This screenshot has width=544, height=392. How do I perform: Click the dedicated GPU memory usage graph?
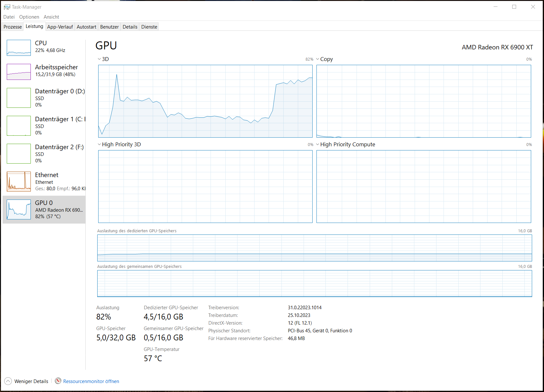coord(315,248)
